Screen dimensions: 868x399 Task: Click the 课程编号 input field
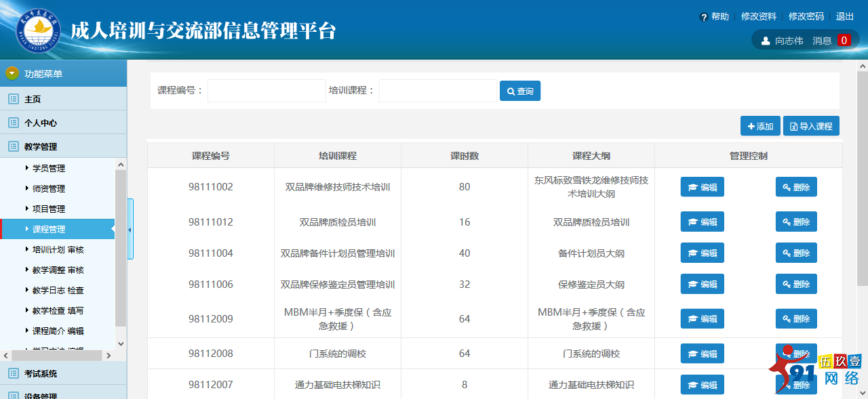point(267,91)
